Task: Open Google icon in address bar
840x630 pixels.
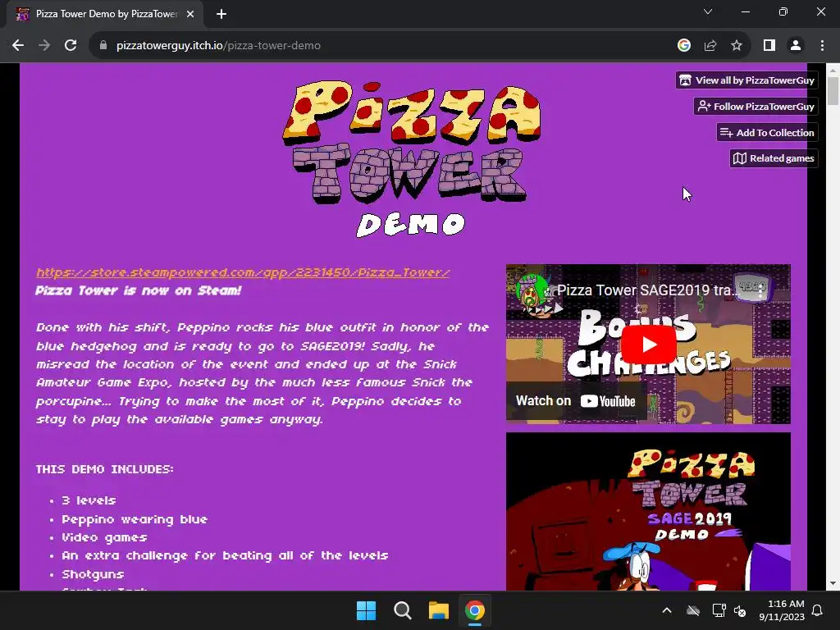Action: tap(683, 46)
